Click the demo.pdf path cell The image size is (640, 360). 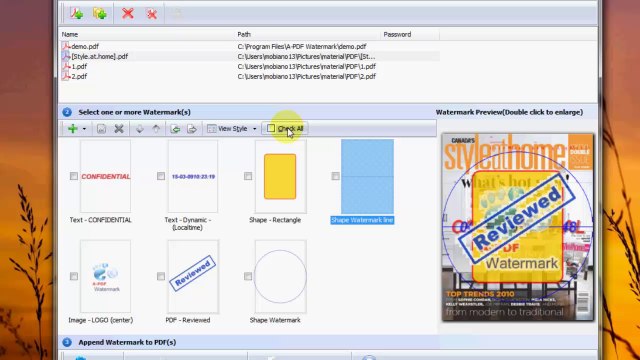coord(302,47)
